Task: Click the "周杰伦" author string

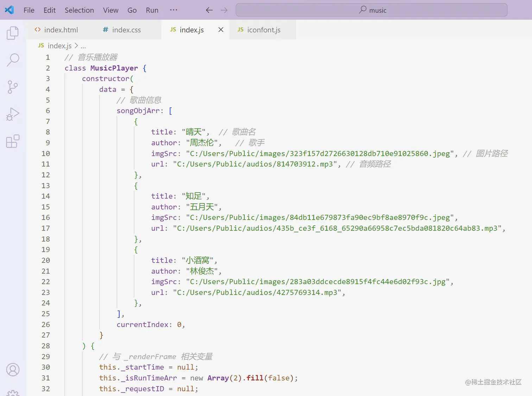Action: [x=202, y=143]
